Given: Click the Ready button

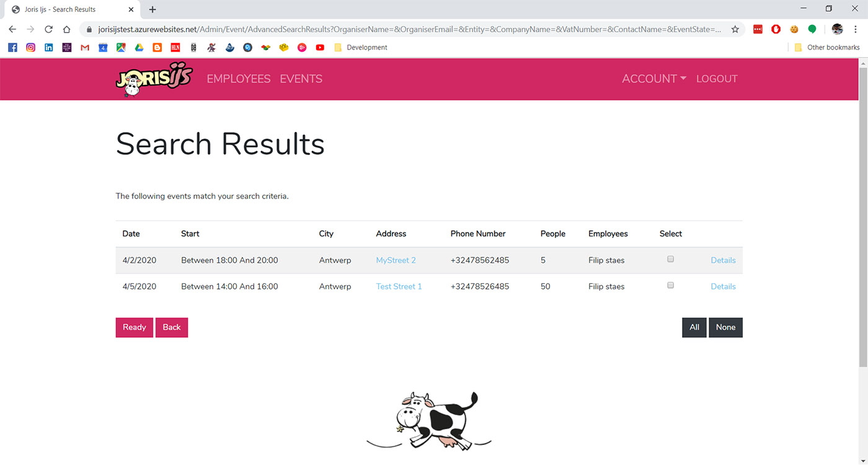Looking at the screenshot, I should click(135, 327).
